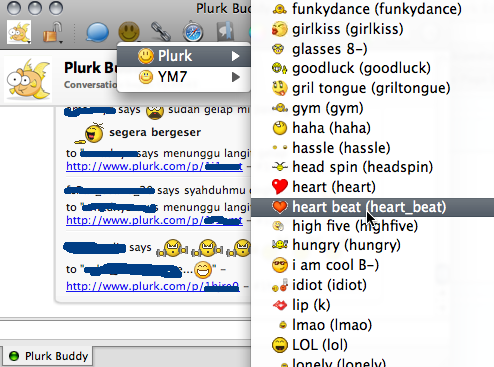Viewport: 494px width, 367px height.
Task: Click the lock icon in the toolbar
Action: click(x=52, y=32)
